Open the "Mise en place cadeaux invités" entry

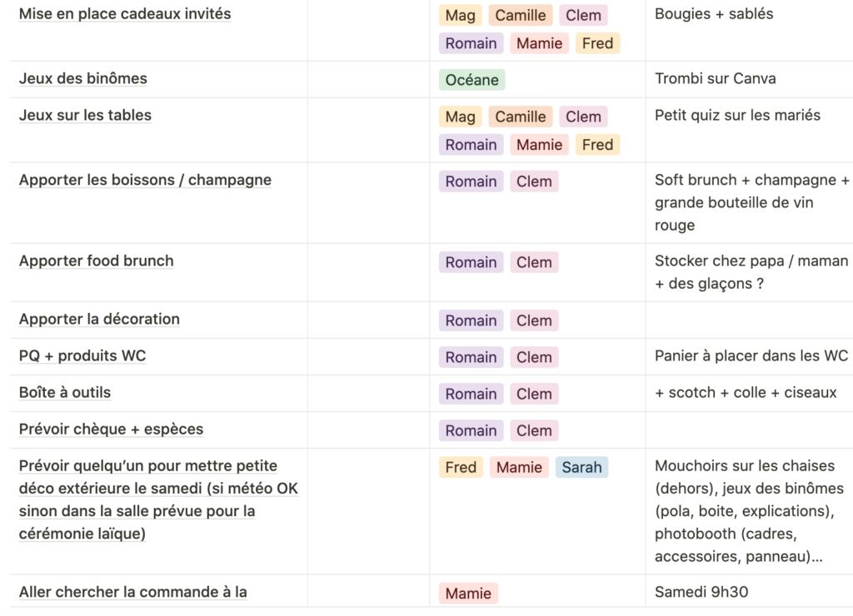tap(125, 14)
